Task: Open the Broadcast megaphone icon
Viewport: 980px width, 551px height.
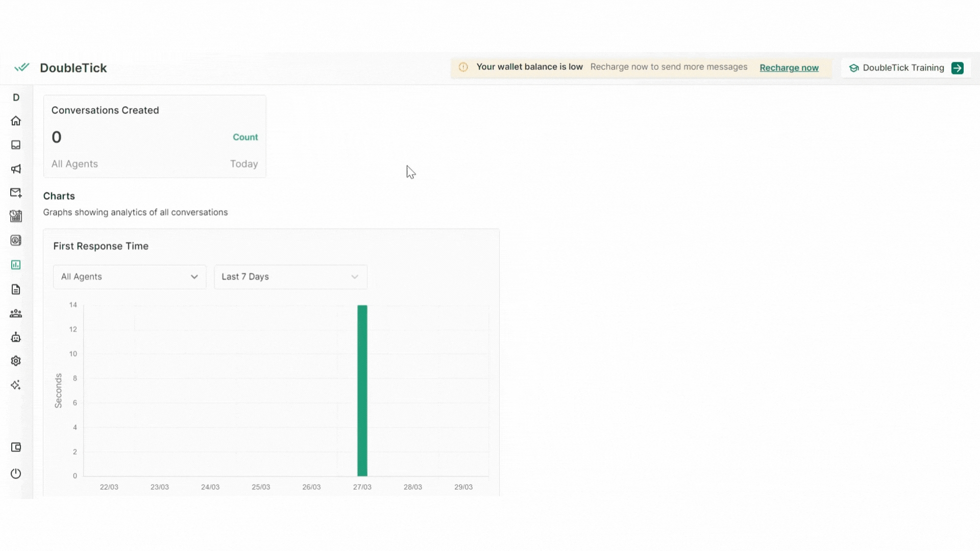Action: click(x=16, y=169)
